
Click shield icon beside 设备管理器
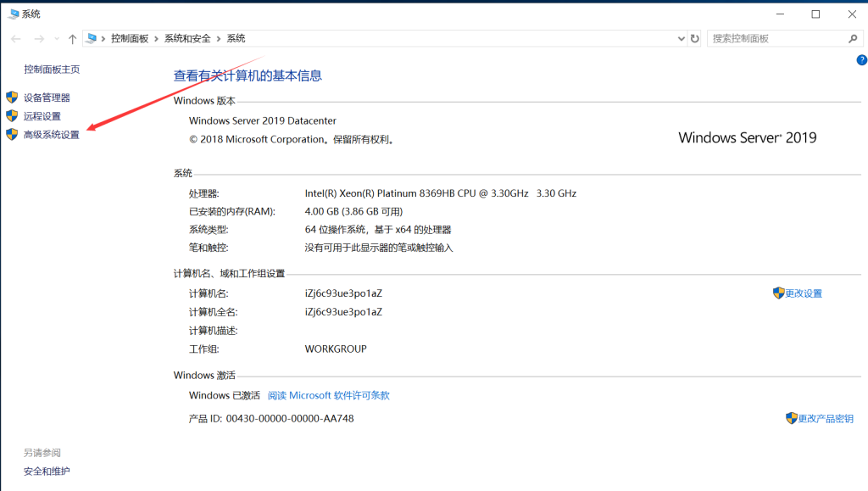(12, 98)
